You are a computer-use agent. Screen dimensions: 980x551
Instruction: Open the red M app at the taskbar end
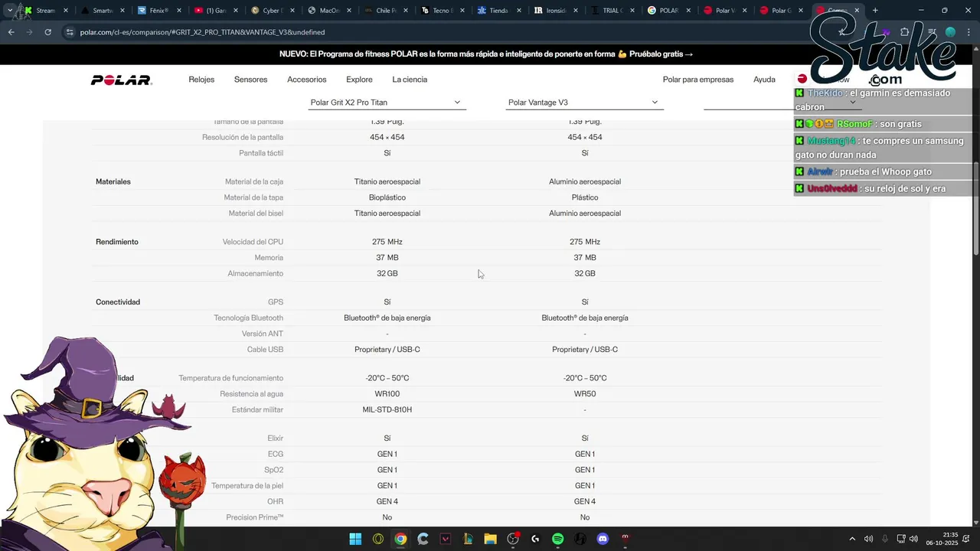click(626, 539)
